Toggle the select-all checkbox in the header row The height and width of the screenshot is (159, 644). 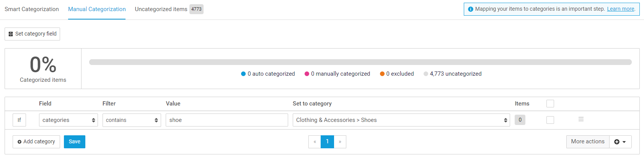pos(550,104)
